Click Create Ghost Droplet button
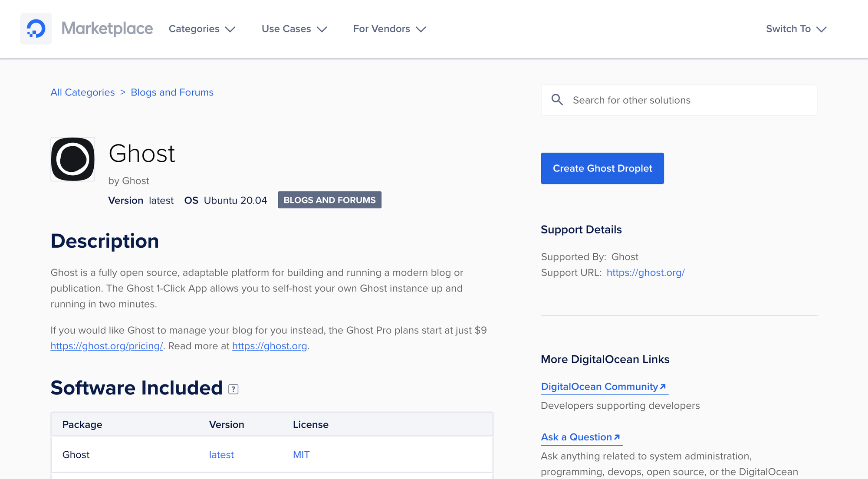Viewport: 868px width, 479px height. [x=602, y=168]
